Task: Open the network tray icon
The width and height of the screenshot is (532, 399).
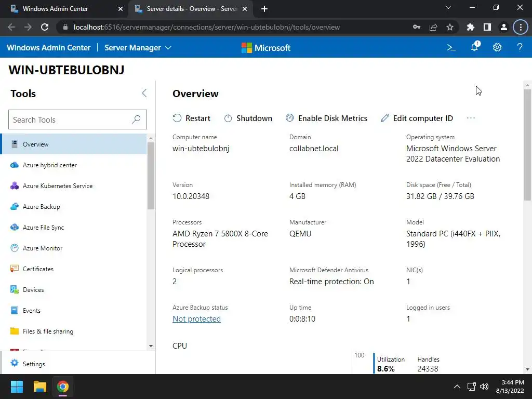Action: click(x=471, y=387)
